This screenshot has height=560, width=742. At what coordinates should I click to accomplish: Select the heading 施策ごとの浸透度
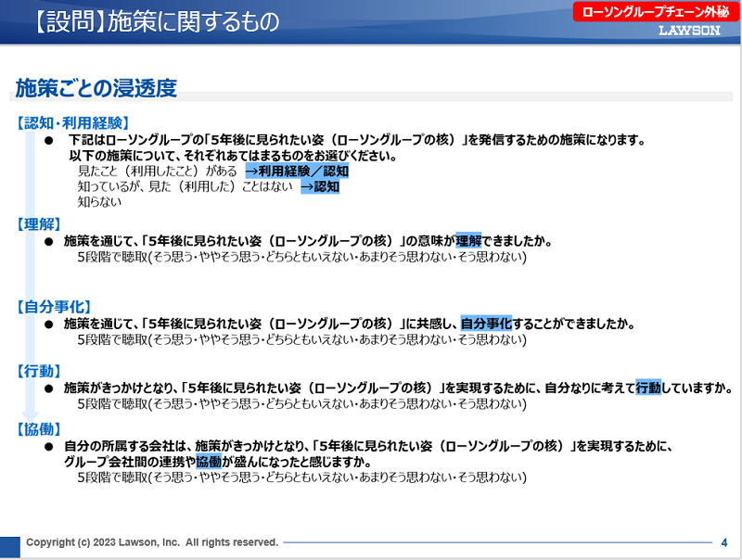(x=96, y=88)
